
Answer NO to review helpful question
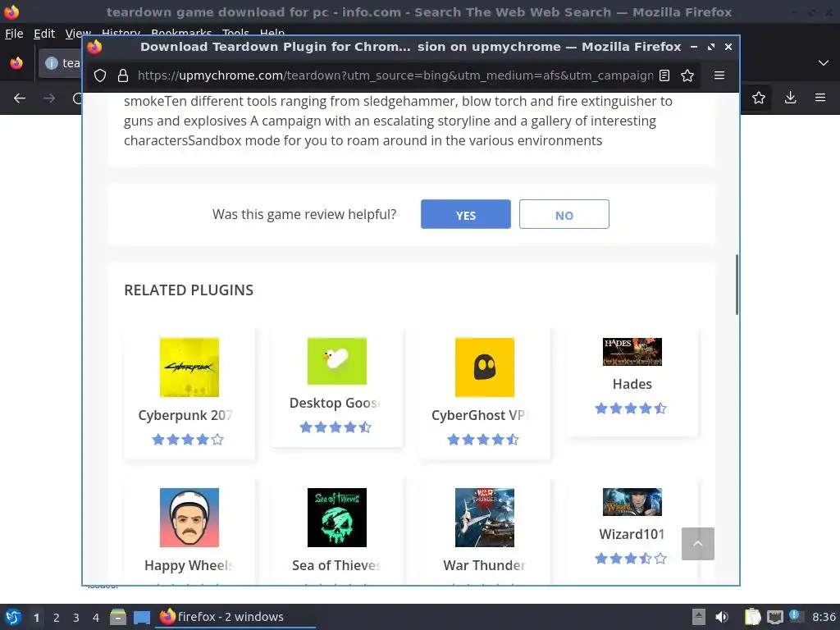click(x=564, y=214)
